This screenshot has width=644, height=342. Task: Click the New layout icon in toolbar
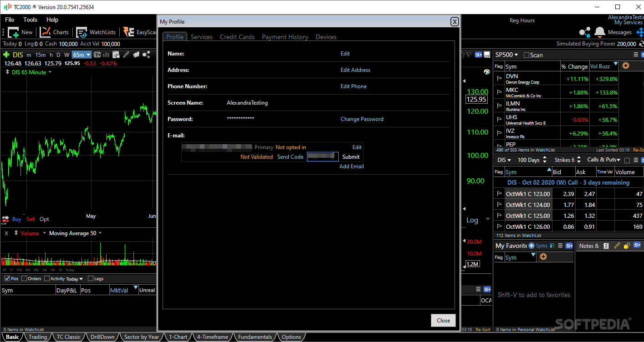click(13, 32)
